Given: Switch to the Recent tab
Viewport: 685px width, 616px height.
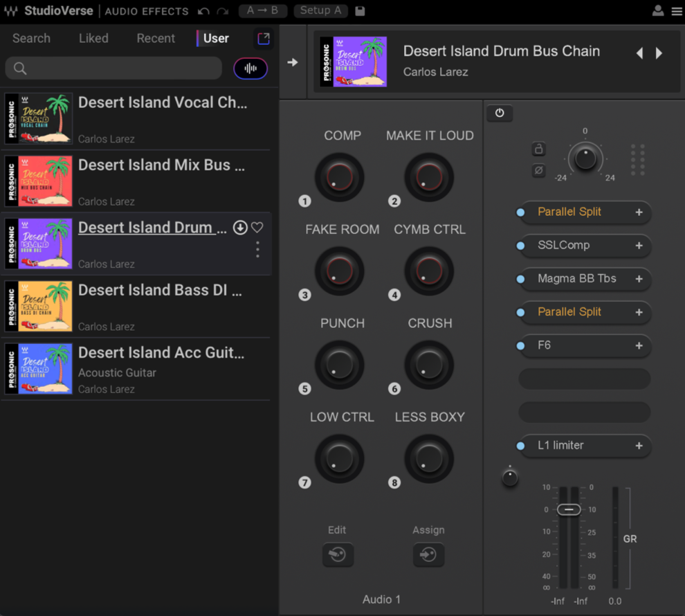Looking at the screenshot, I should (x=156, y=39).
